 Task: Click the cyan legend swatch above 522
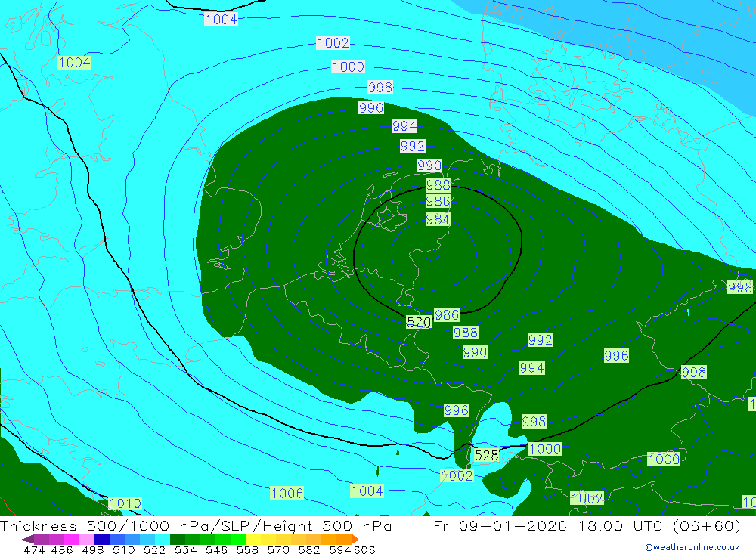pyautogui.click(x=163, y=539)
